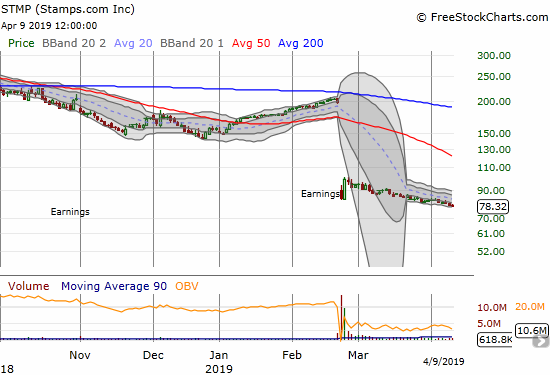Screen dimensions: 550x375
Task: Click the 110.00 price axis label
Action: [494, 167]
